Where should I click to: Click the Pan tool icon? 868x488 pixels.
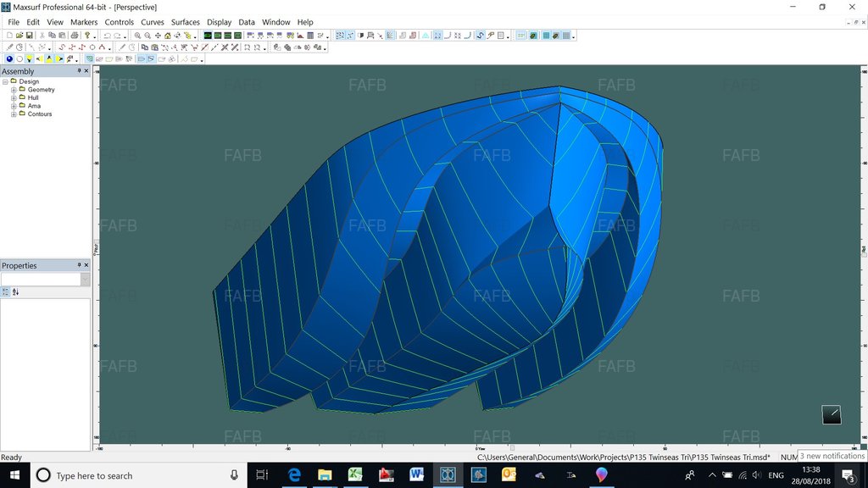(x=158, y=36)
